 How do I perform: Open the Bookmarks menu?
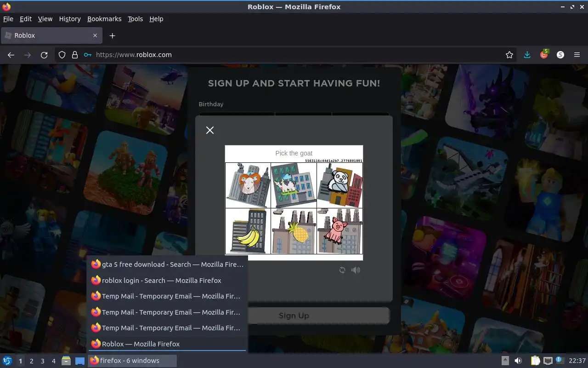104,19
